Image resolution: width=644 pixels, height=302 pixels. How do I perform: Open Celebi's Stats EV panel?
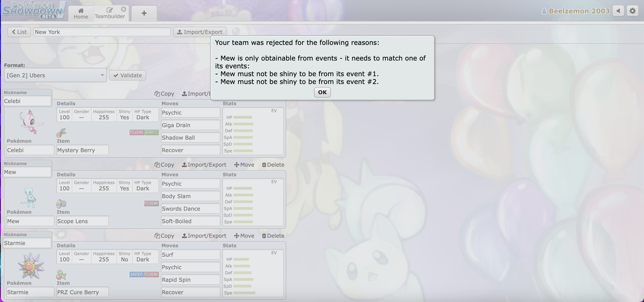253,131
